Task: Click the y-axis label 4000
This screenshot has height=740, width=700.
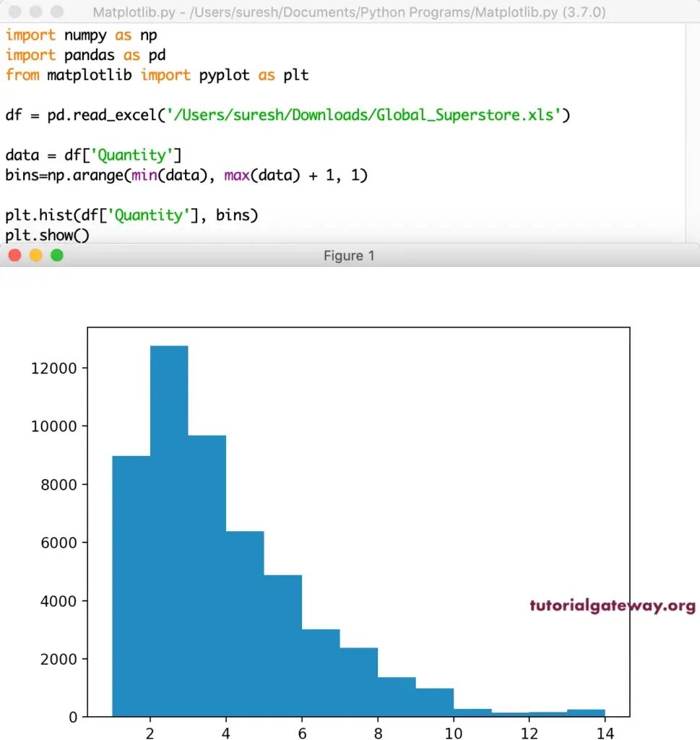Action: click(x=59, y=601)
